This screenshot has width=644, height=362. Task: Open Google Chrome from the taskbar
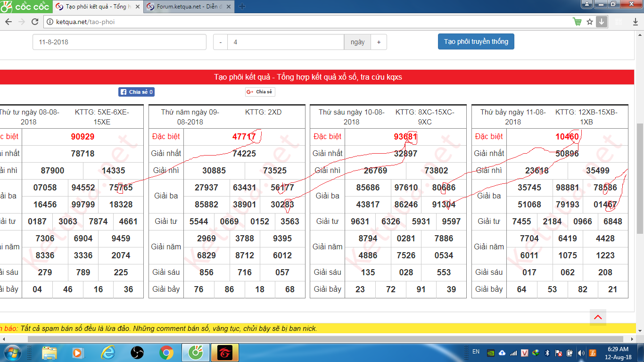coord(166,353)
